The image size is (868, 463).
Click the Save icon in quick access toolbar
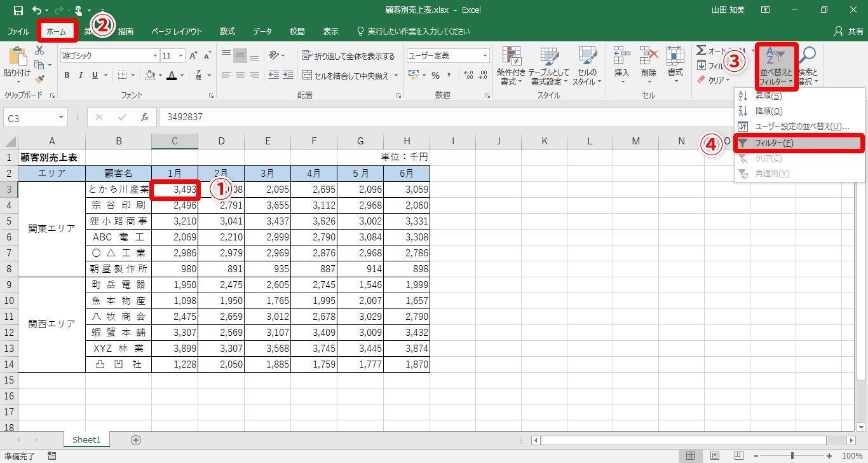point(18,10)
